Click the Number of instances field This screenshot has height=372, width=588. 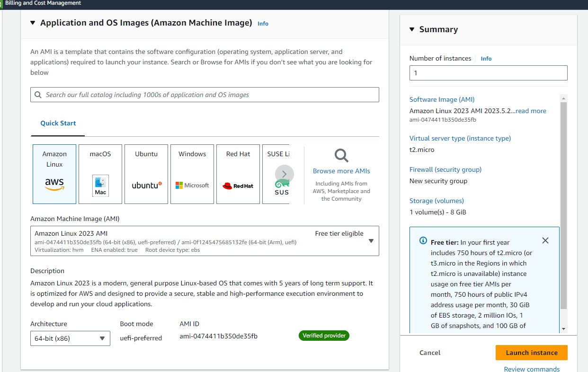pyautogui.click(x=488, y=72)
